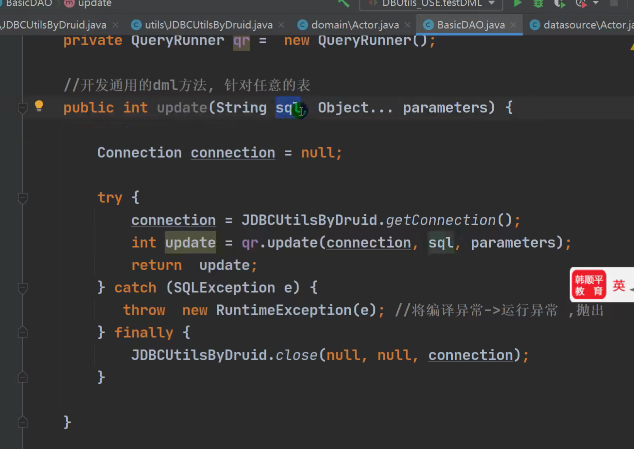The height and width of the screenshot is (449, 634).
Task: Click the update breadcrumb item
Action: [95, 3]
